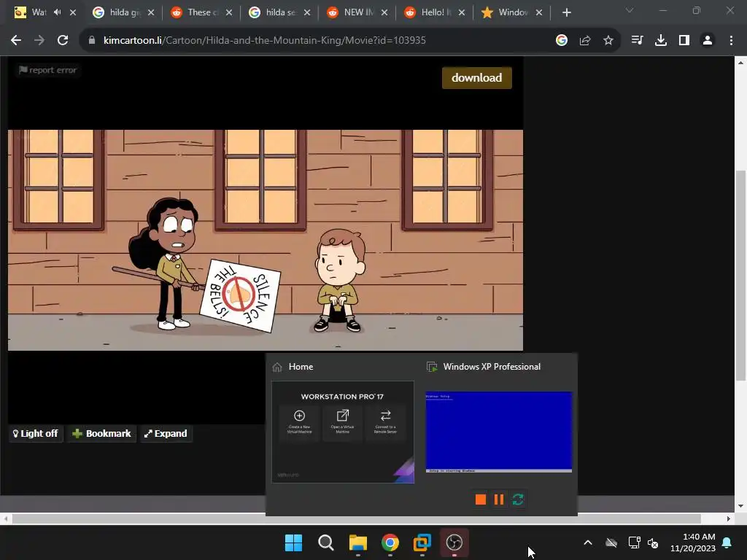This screenshot has height=560, width=747.
Task: Click vertical scrollbar down arrow
Action: coord(740,506)
